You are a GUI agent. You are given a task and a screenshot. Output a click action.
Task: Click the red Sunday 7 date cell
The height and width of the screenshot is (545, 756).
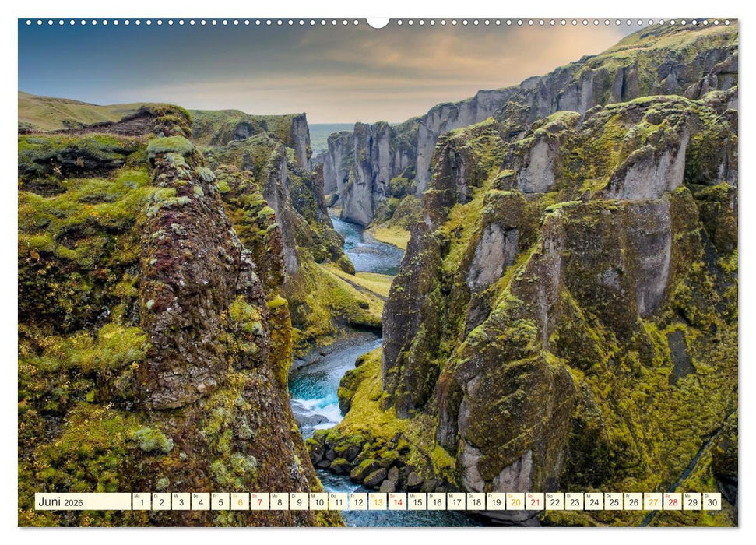[x=259, y=501]
